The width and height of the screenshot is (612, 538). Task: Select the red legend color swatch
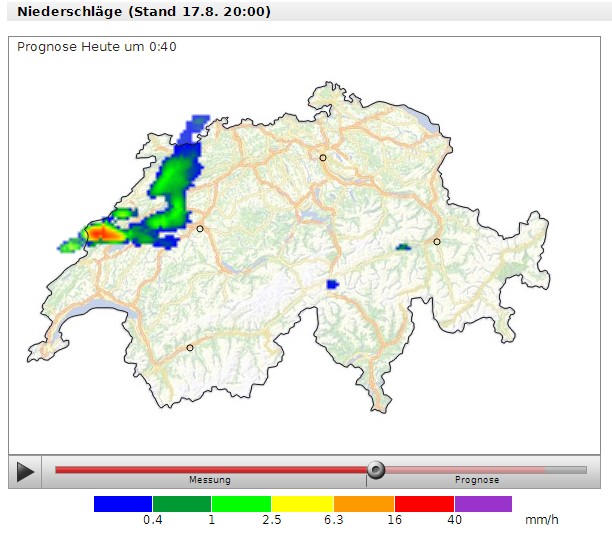pyautogui.click(x=424, y=504)
